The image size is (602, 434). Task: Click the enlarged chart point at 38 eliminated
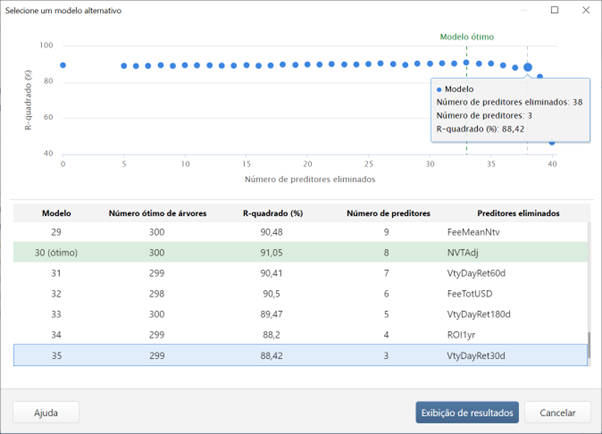coord(528,68)
